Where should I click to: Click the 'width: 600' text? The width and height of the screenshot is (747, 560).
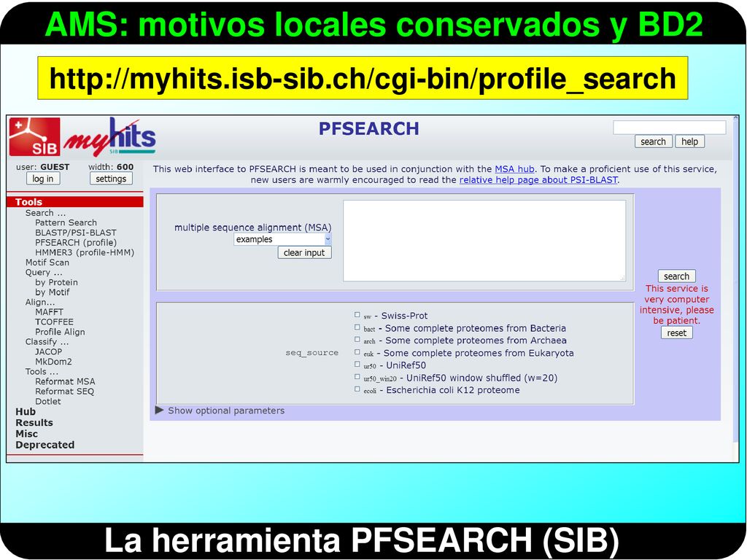[x=111, y=167]
